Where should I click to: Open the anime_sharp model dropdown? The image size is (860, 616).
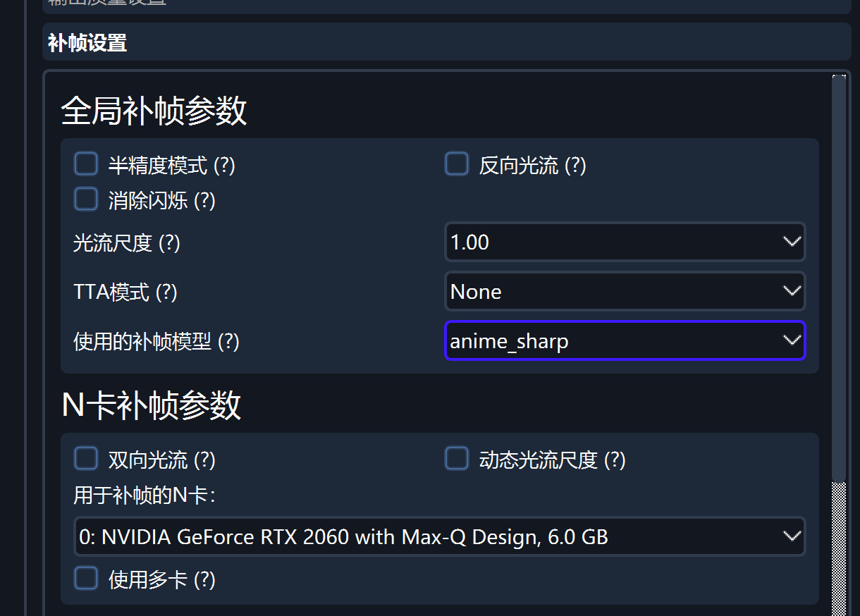pyautogui.click(x=625, y=341)
